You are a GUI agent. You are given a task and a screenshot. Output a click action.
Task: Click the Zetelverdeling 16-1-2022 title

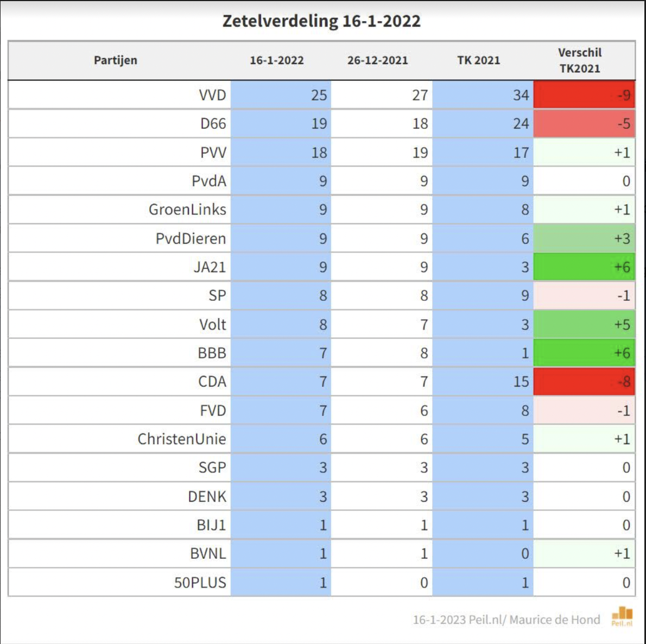(321, 21)
